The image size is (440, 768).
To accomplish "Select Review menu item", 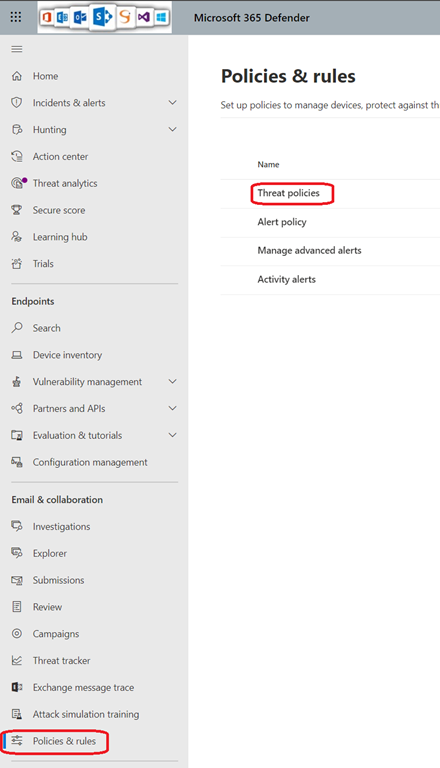I will (x=48, y=607).
